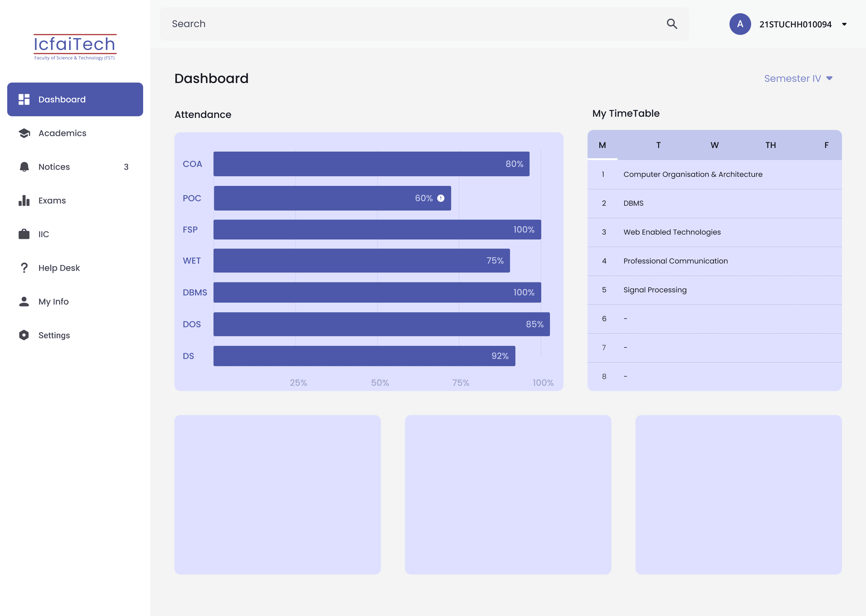Click the POC 60% attendance bar
Screen dimensions: 866x616
[x=332, y=198]
